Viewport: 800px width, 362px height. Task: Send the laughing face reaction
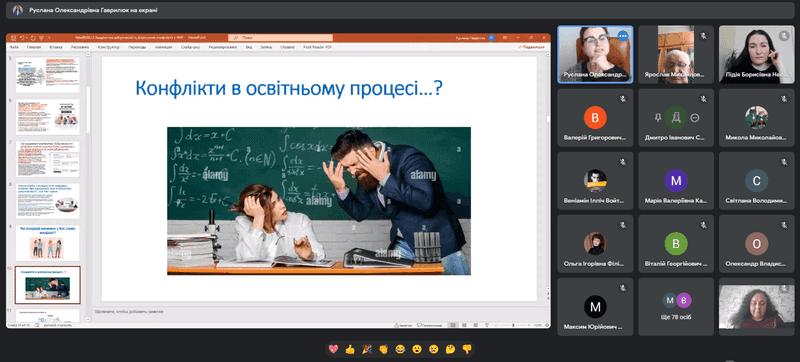(x=400, y=349)
